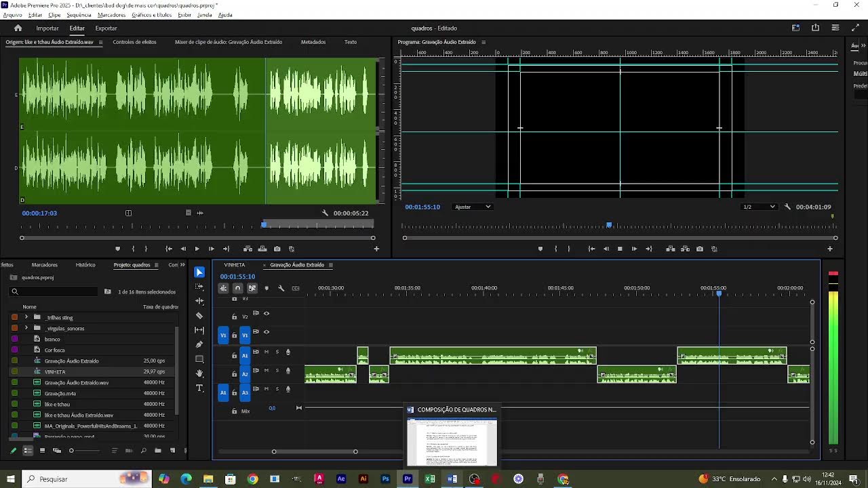Stop playback in Program monitor
Image resolution: width=868 pixels, height=488 pixels.
pos(620,249)
